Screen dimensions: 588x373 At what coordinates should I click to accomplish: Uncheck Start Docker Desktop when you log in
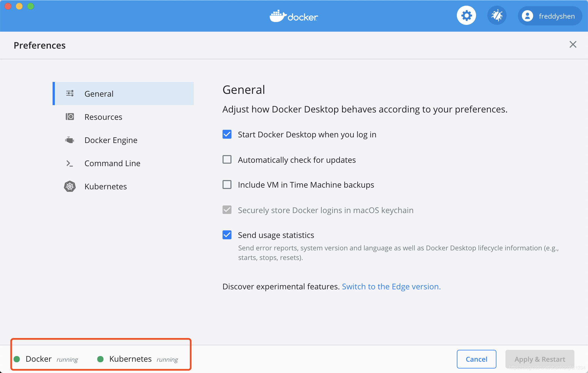227,135
